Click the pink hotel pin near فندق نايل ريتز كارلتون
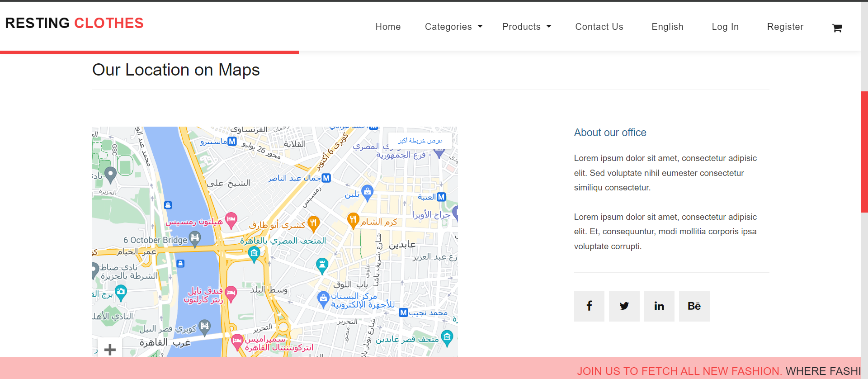Screen dimensions: 868x379 231,294
